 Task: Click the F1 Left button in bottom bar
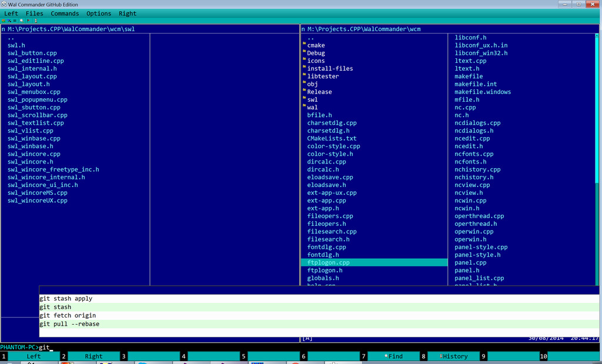point(34,356)
